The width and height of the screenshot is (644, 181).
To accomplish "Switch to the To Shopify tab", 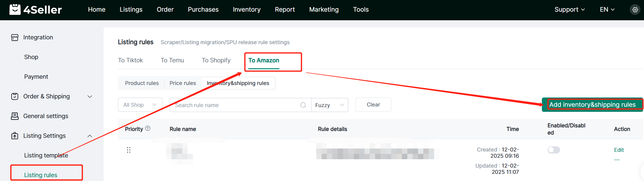I will coord(216,60).
